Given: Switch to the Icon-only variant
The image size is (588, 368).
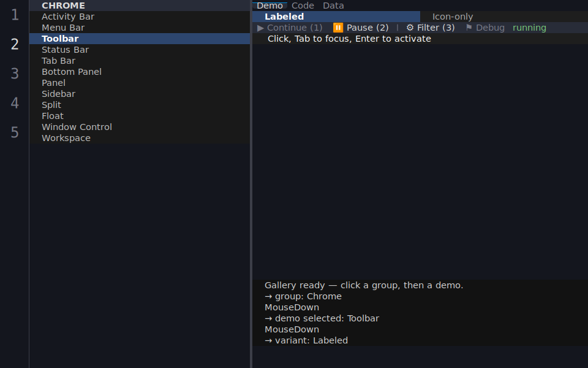Looking at the screenshot, I should (504, 17).
